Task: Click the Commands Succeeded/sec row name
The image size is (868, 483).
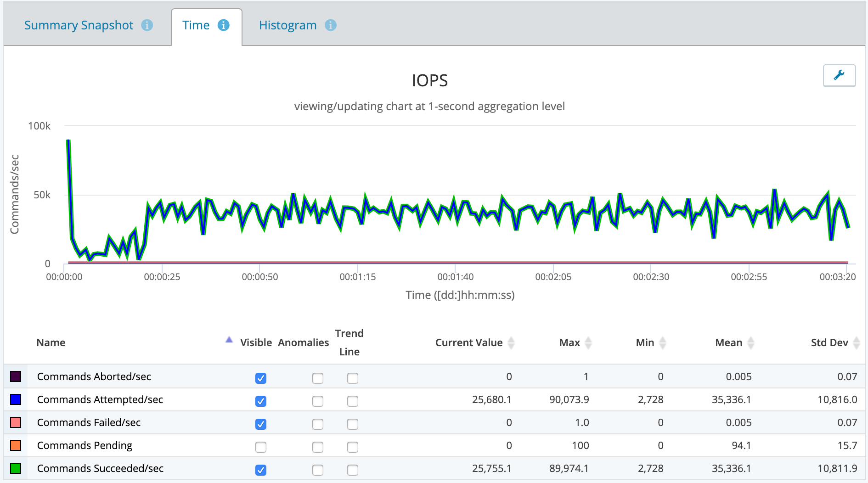Action: coord(100,468)
